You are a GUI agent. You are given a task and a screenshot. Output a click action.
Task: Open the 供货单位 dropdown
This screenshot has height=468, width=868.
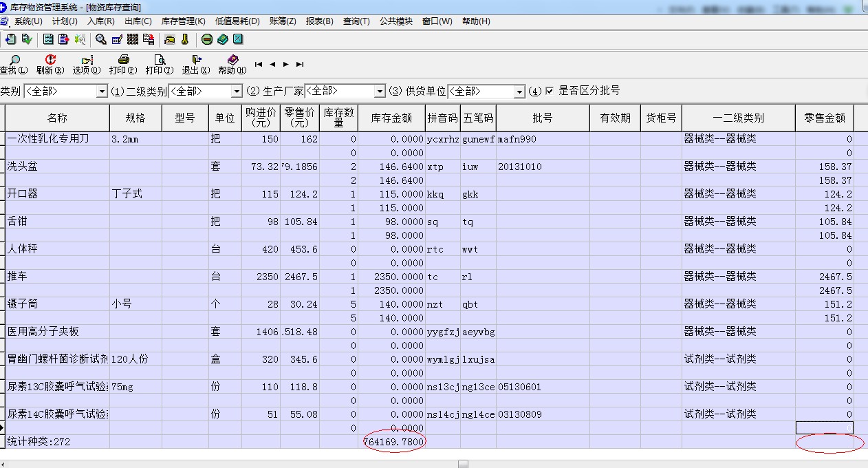520,92
